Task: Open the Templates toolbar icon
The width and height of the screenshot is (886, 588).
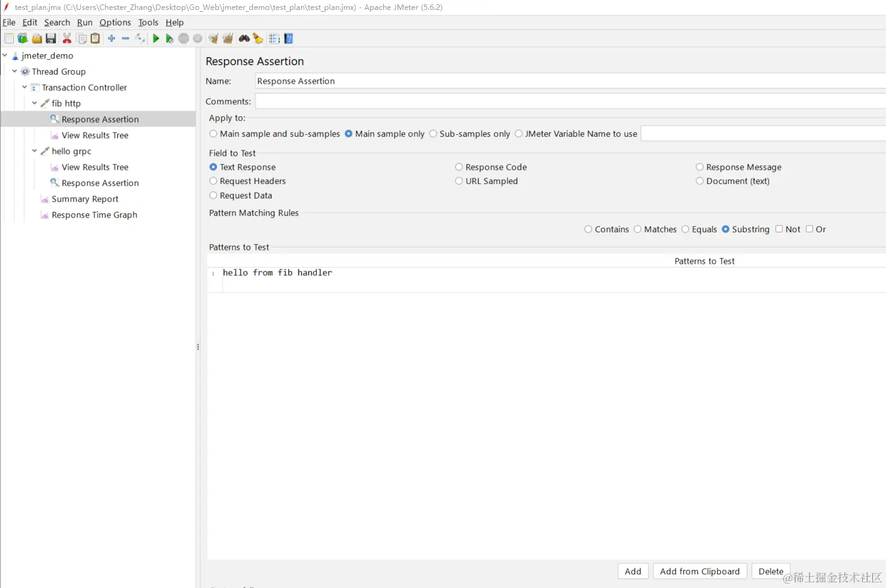Action: coord(22,39)
